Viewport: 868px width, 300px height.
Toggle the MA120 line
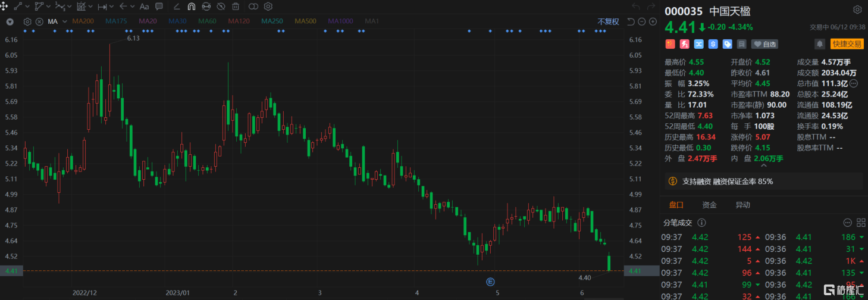pos(239,21)
